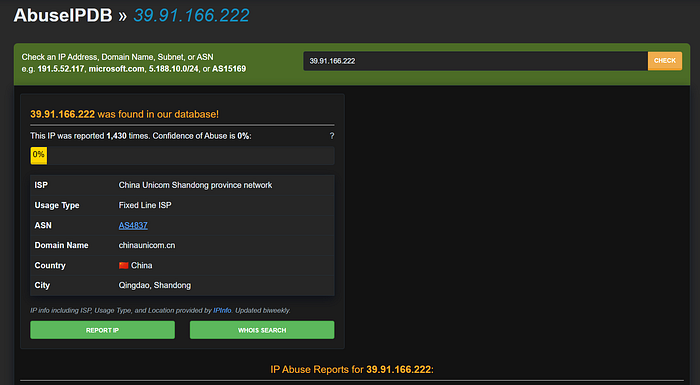Screen dimensions: 700x385
Task: Select the chinaunicom.cn domain name text
Action: pos(147,245)
